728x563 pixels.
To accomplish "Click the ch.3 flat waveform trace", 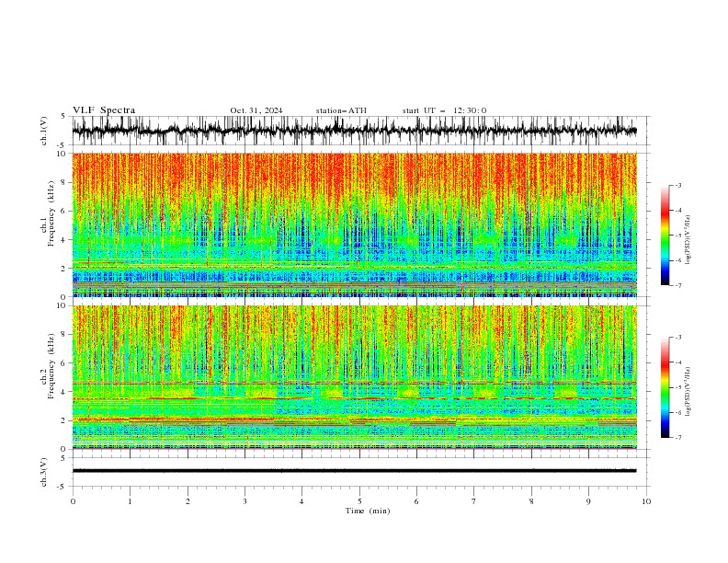I will tap(355, 471).
